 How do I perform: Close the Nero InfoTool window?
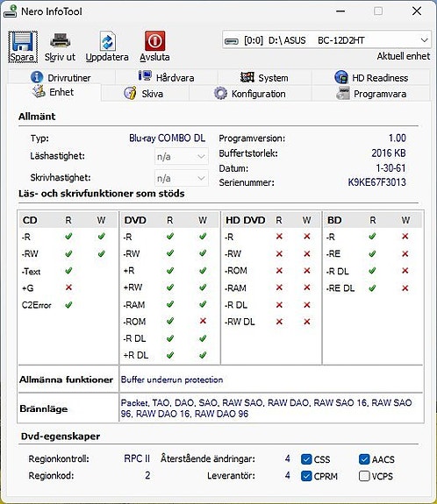click(417, 11)
